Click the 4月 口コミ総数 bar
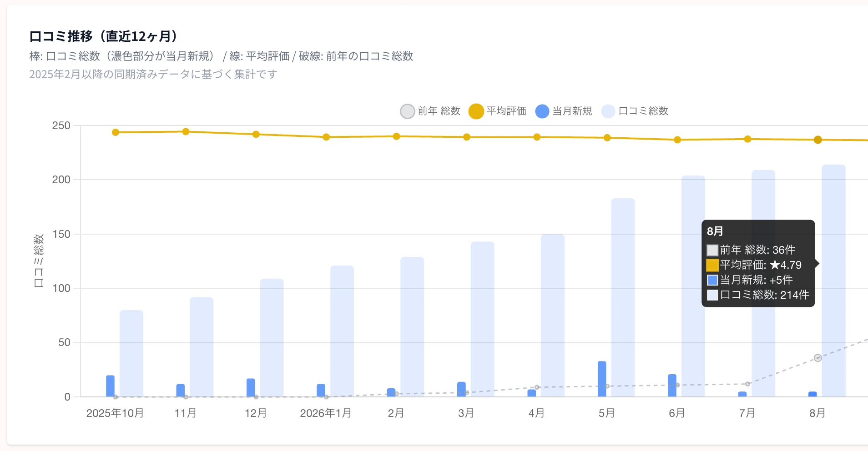 coord(553,316)
